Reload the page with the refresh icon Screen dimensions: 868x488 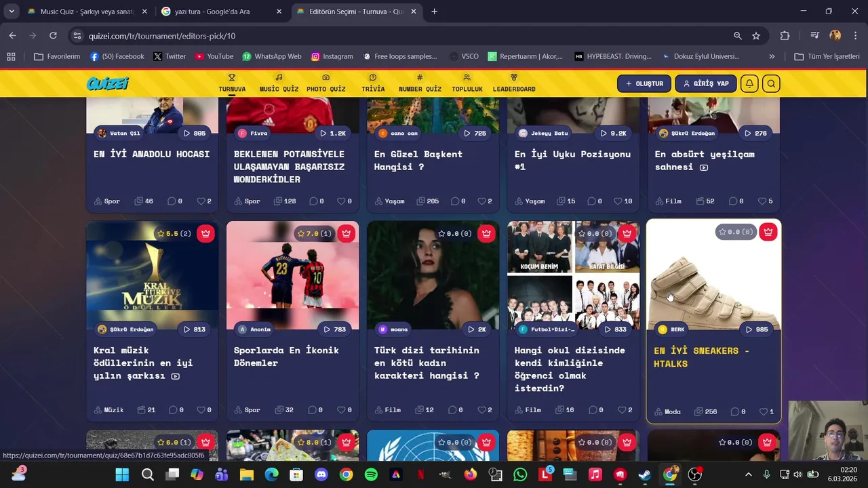53,35
